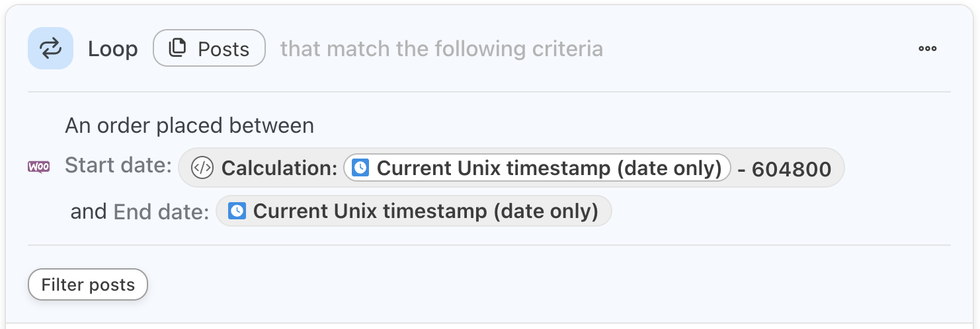Click the Start date: label
Image resolution: width=980 pixels, height=329 pixels.
click(x=118, y=166)
